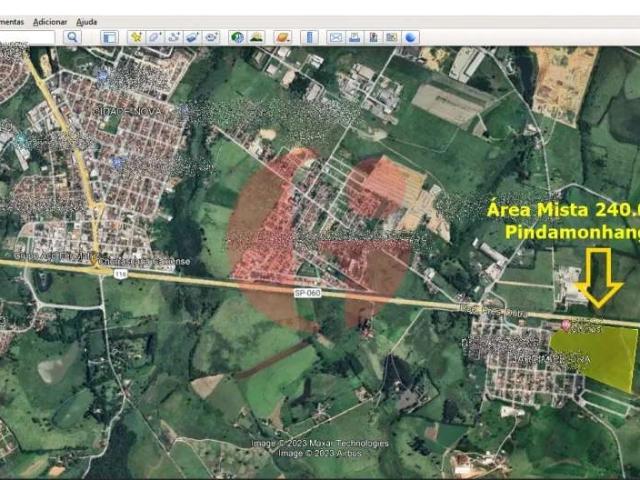Click the Email envelope icon
The height and width of the screenshot is (480, 640).
(x=336, y=37)
